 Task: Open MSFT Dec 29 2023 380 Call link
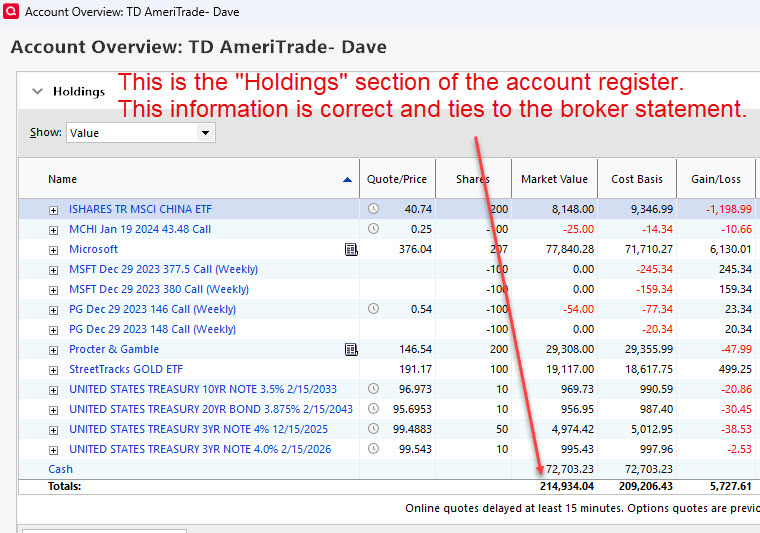click(x=159, y=289)
